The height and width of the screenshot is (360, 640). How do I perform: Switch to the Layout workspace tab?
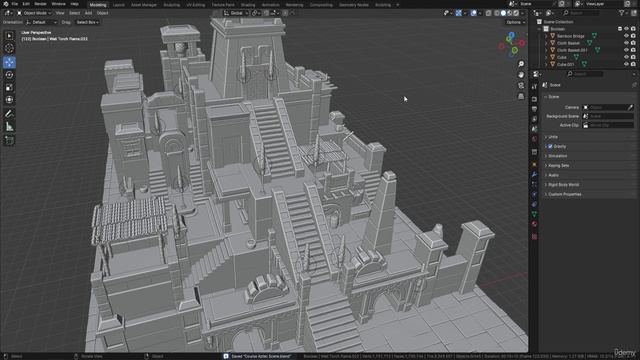click(x=118, y=5)
